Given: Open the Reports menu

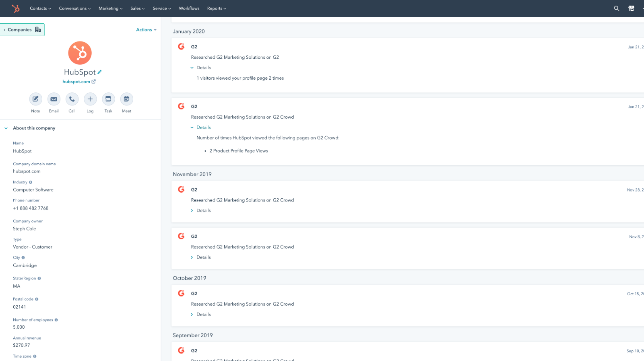Looking at the screenshot, I should 217,8.
